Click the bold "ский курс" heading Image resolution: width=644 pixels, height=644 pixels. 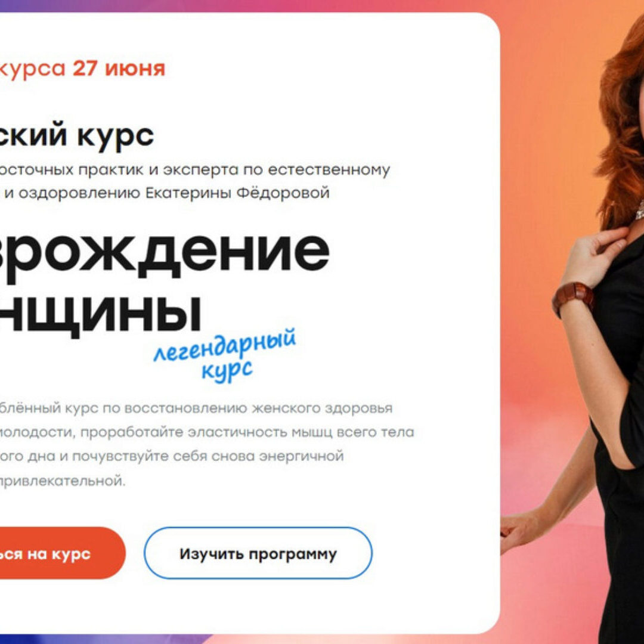tap(77, 135)
